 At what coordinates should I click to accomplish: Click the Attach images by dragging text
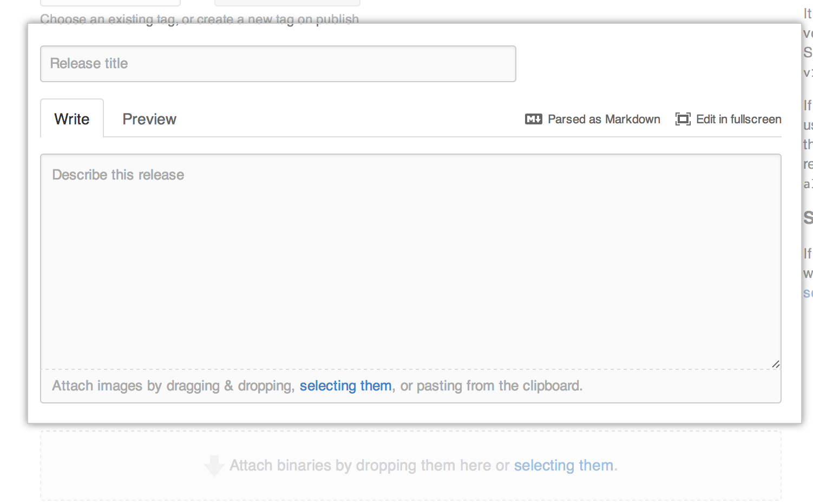173,386
